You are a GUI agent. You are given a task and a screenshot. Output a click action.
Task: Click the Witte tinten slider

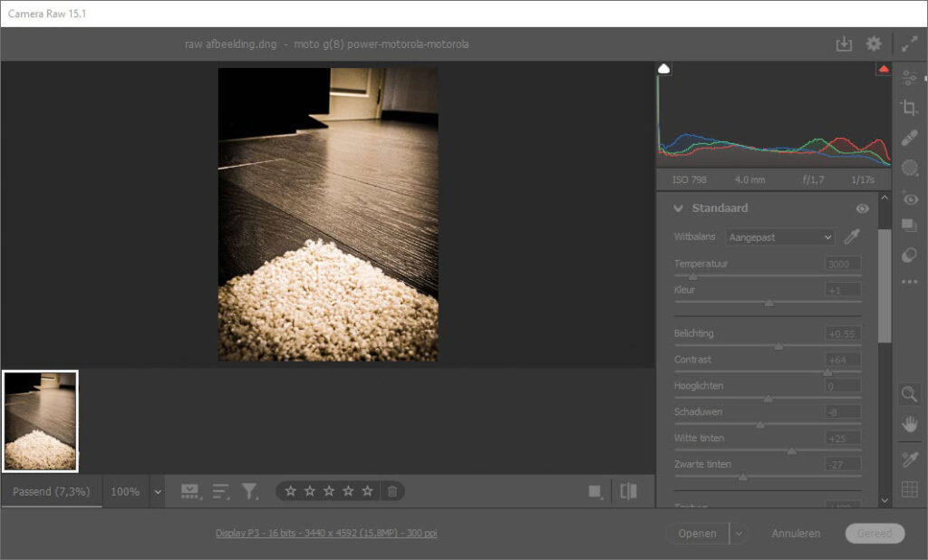click(x=768, y=451)
